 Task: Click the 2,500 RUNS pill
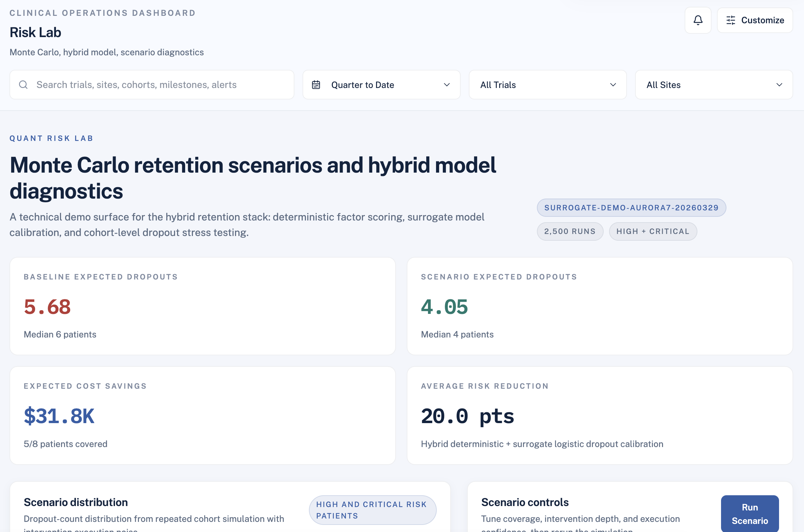(570, 231)
